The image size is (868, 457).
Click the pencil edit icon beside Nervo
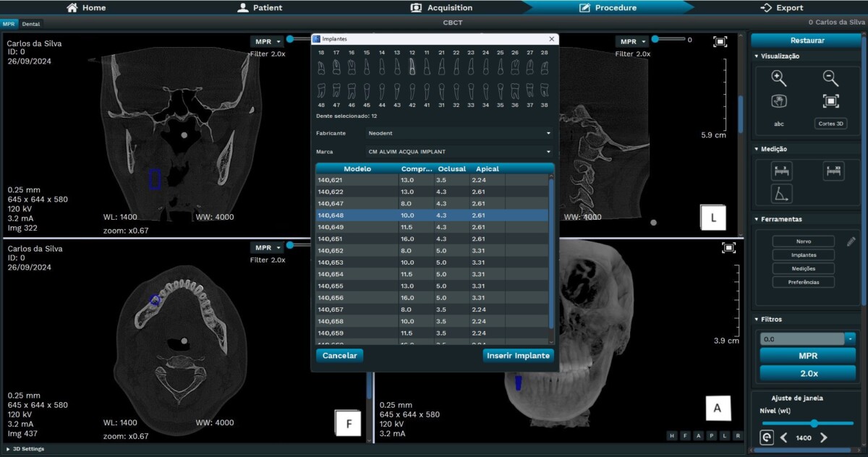coord(851,242)
